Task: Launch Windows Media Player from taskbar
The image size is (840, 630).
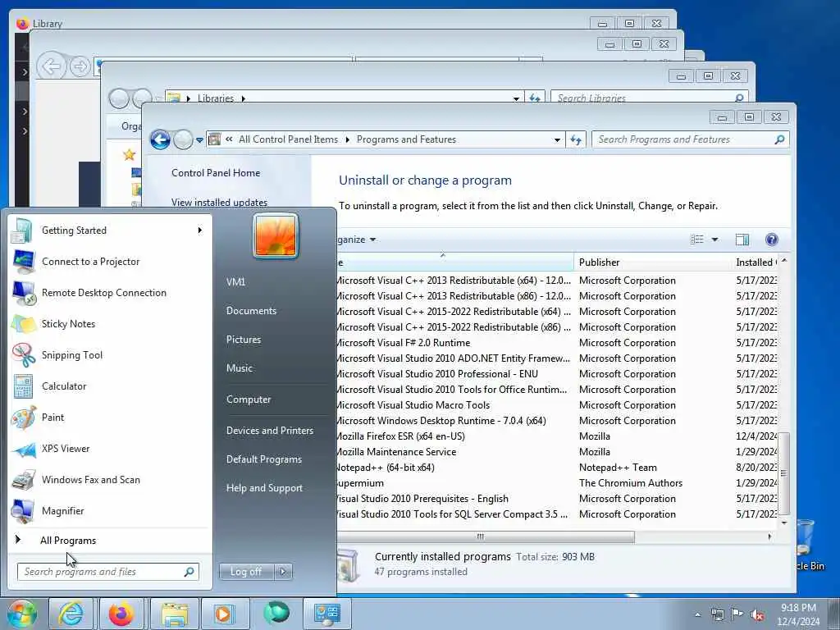Action: pos(224,614)
